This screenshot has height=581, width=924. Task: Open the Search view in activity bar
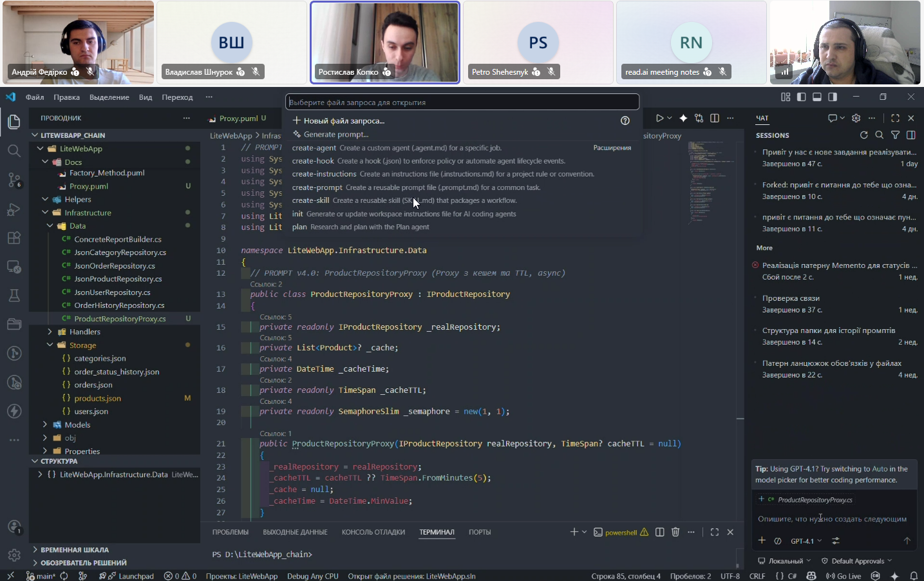pos(14,151)
